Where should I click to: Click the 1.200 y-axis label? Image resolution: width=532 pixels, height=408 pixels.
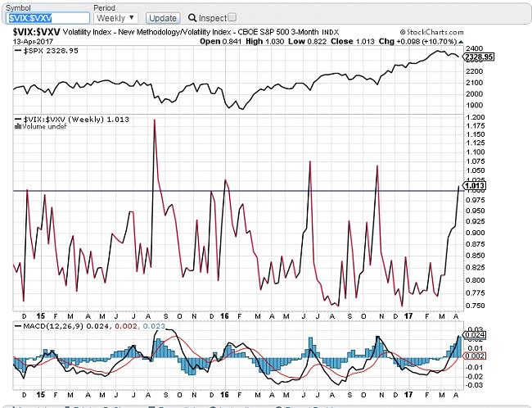tap(476, 117)
